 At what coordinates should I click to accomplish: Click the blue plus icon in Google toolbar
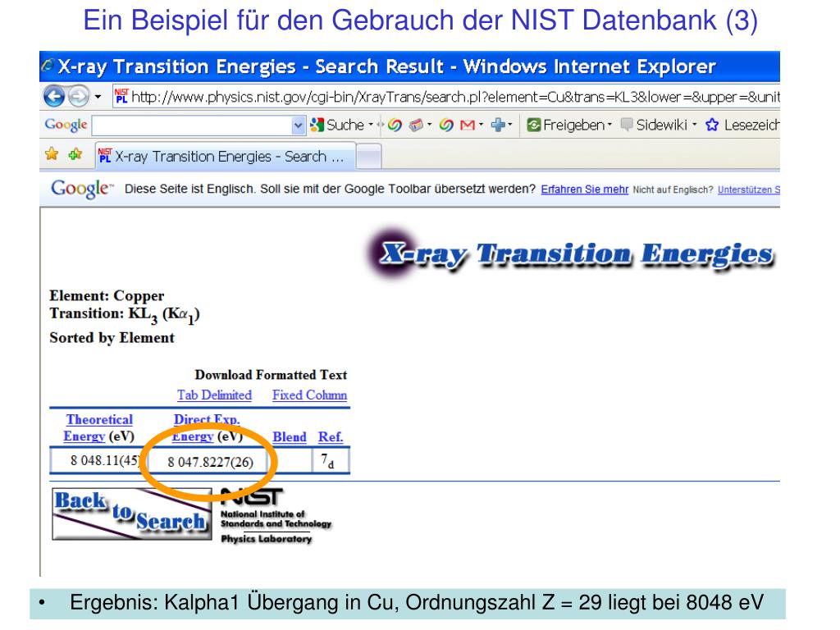pyautogui.click(x=498, y=126)
